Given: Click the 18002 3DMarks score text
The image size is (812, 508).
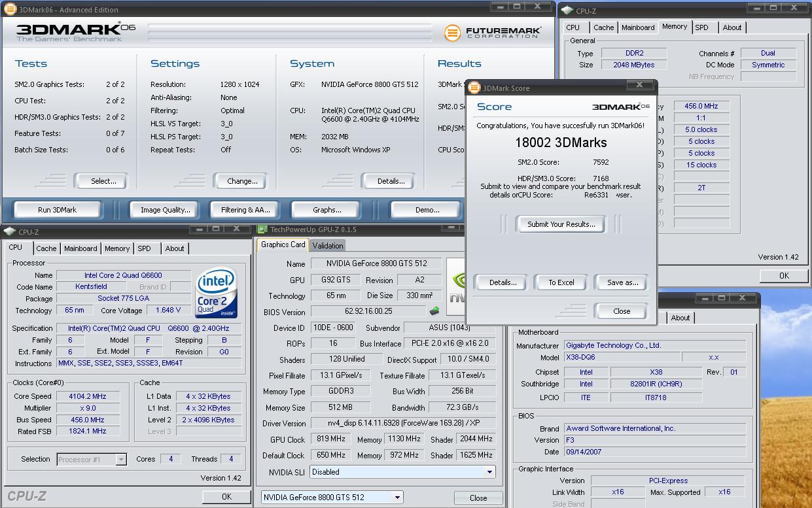Looking at the screenshot, I should (x=561, y=143).
